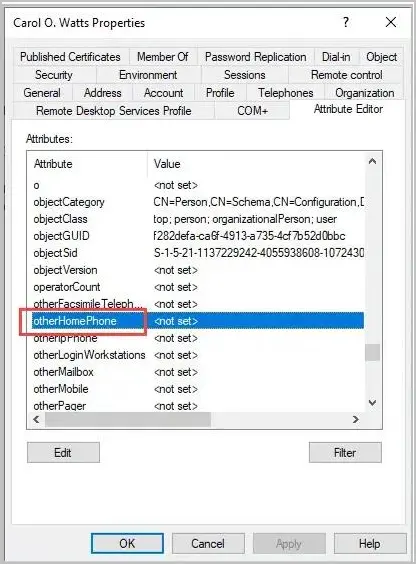Click the horizontal scroll left arrow
Screen dimensions: 416x564
pyautogui.click(x=36, y=419)
